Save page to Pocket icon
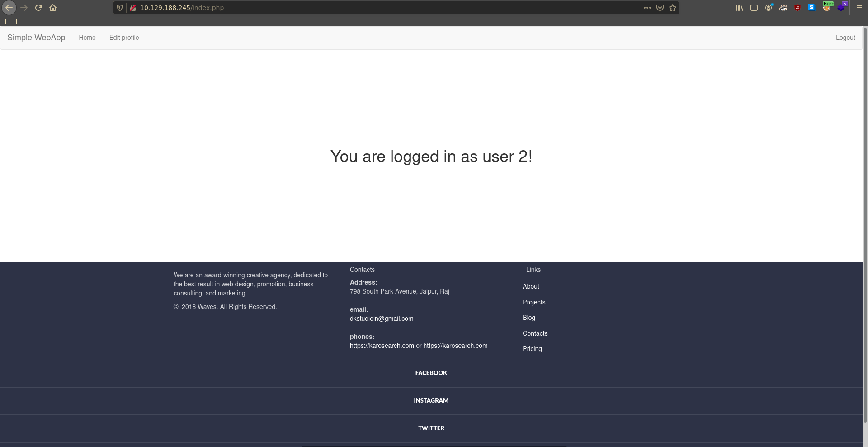This screenshot has width=868, height=447. pos(660,8)
